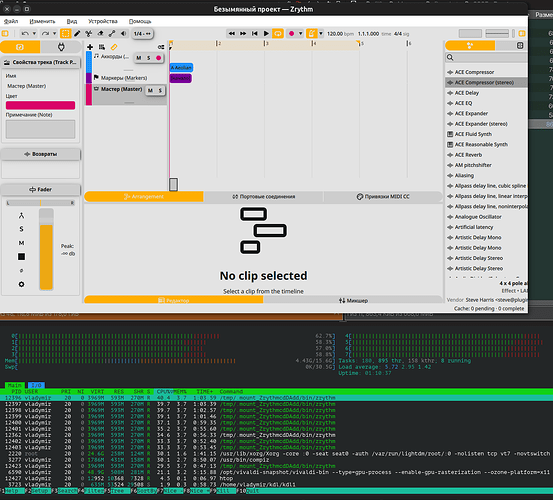553x500 pixels.
Task: Open the Undo history dropdown arrow
Action: pos(34,33)
